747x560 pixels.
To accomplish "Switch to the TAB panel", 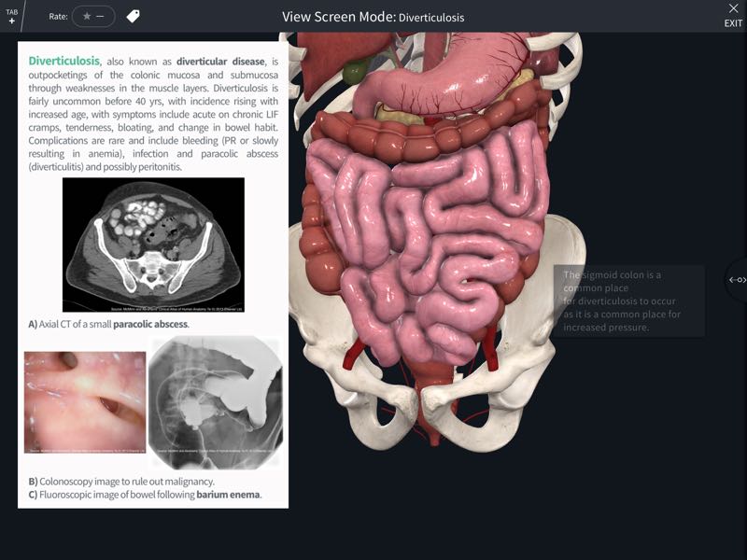I will pos(11,11).
